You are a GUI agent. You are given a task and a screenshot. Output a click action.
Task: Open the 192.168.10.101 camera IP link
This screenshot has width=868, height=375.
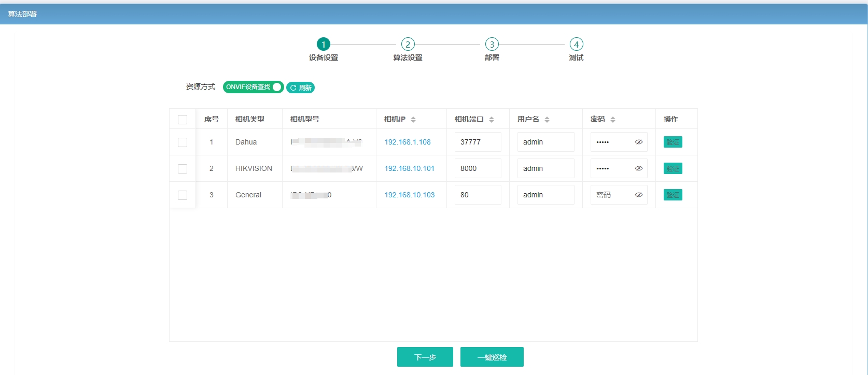[409, 168]
